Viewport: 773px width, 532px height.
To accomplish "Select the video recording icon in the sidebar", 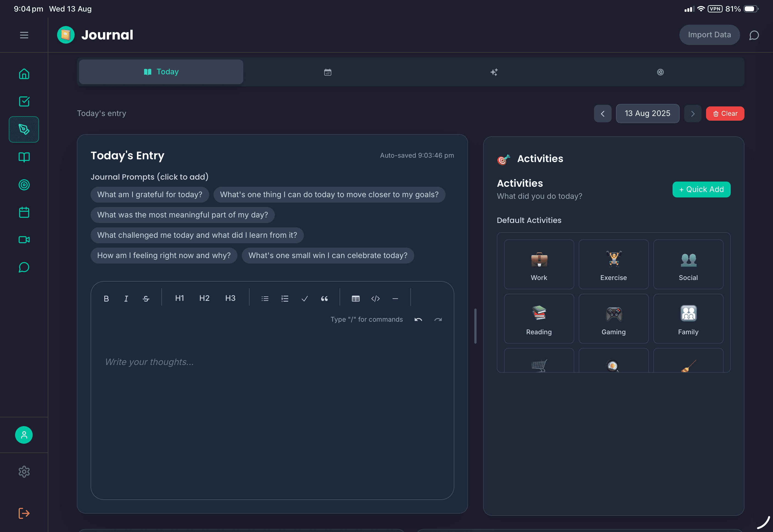I will pyautogui.click(x=24, y=239).
